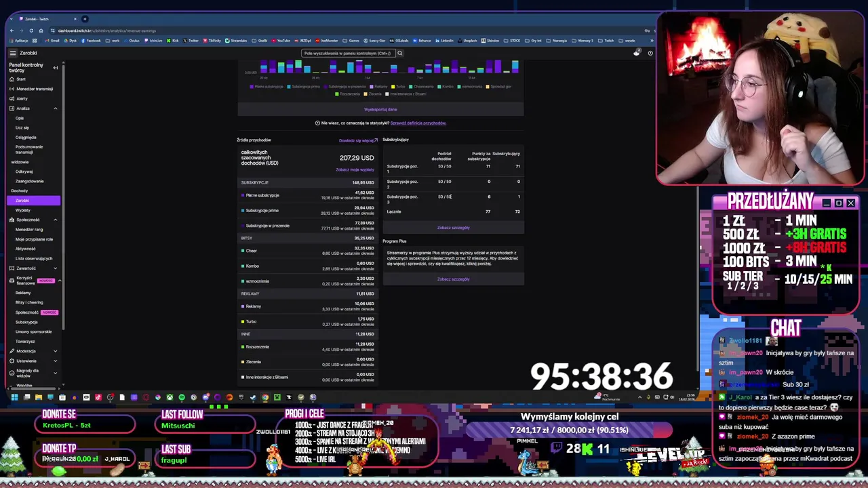
Task: Open Menedżer rang in the sidebar
Action: pos(29,229)
